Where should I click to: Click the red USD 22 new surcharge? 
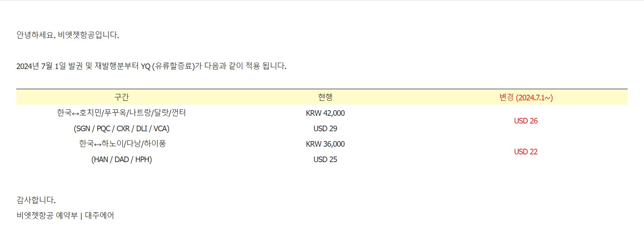[526, 152]
